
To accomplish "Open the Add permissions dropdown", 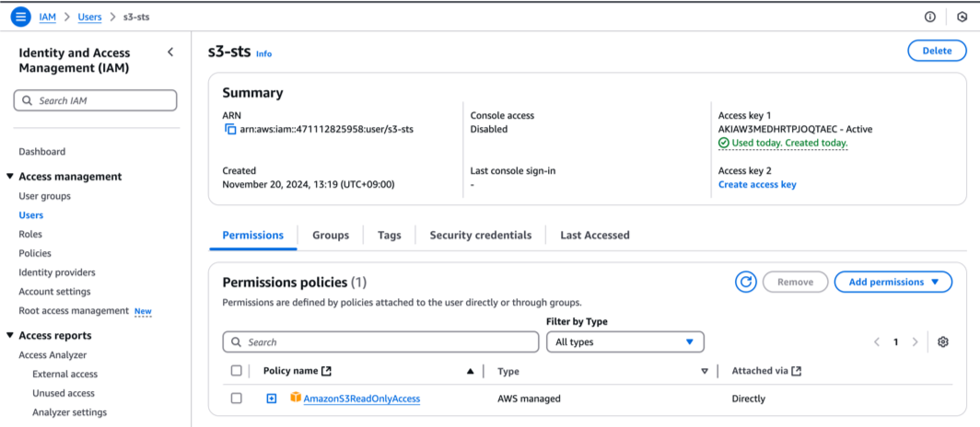I will pos(893,283).
